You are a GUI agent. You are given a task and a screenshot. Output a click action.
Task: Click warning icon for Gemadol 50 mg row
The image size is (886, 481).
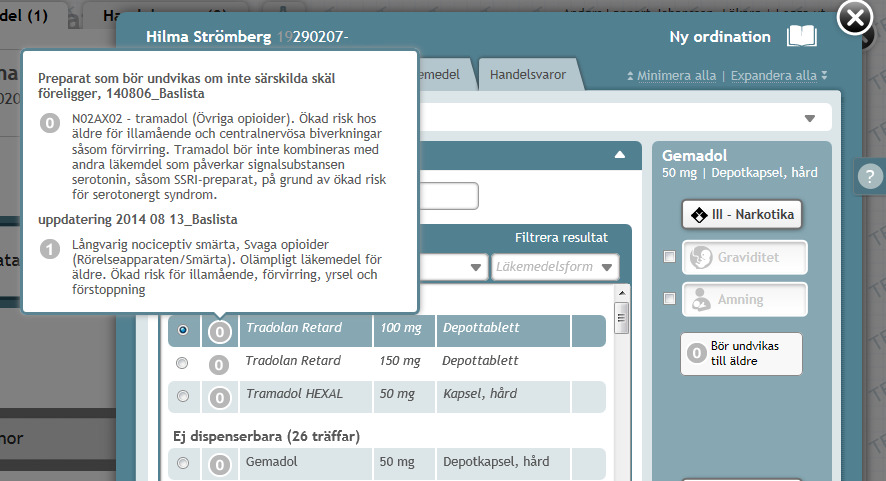[x=220, y=465]
